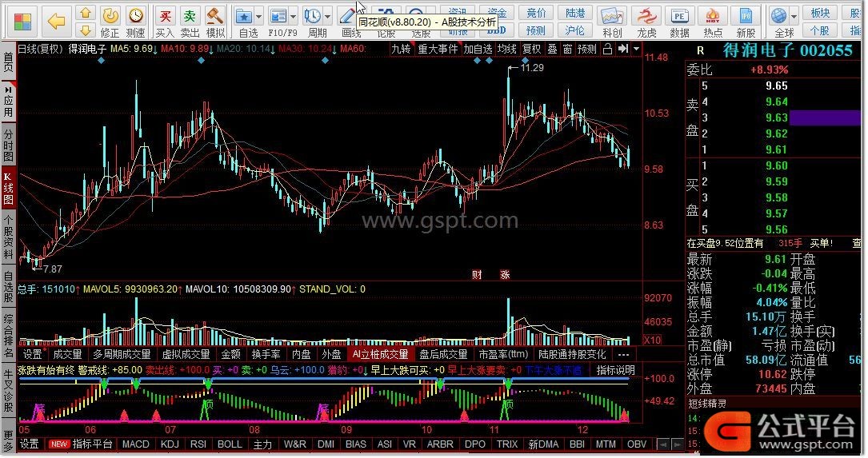Open 数据 PE data icon
The height and width of the screenshot is (458, 868).
[x=679, y=22]
